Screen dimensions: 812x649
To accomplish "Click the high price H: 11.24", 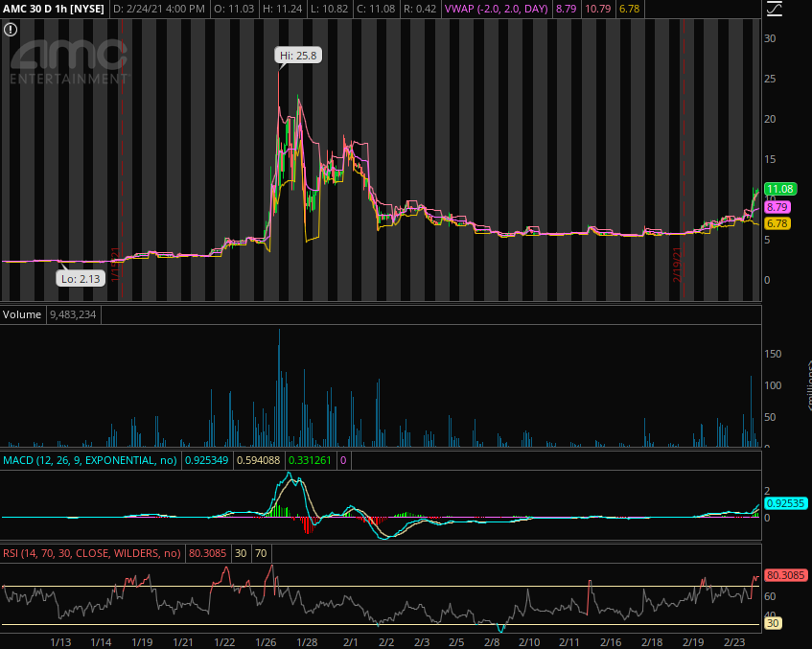I will click(282, 9).
